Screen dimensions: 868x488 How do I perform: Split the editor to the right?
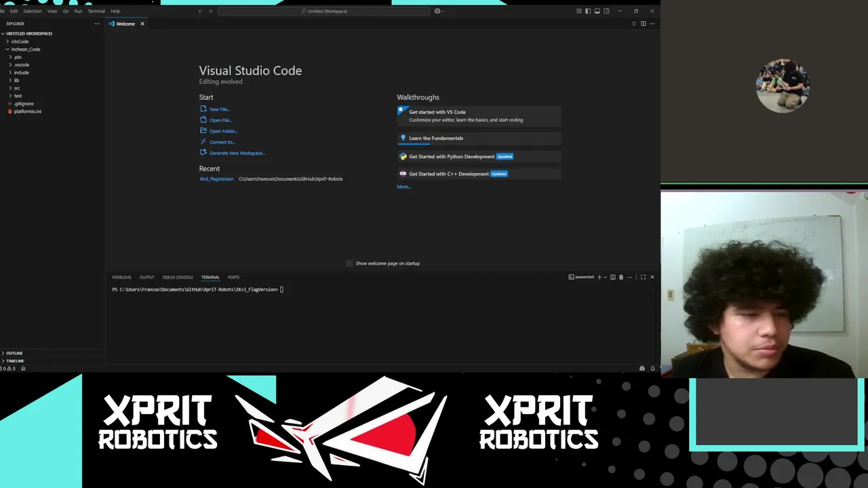pyautogui.click(x=643, y=24)
